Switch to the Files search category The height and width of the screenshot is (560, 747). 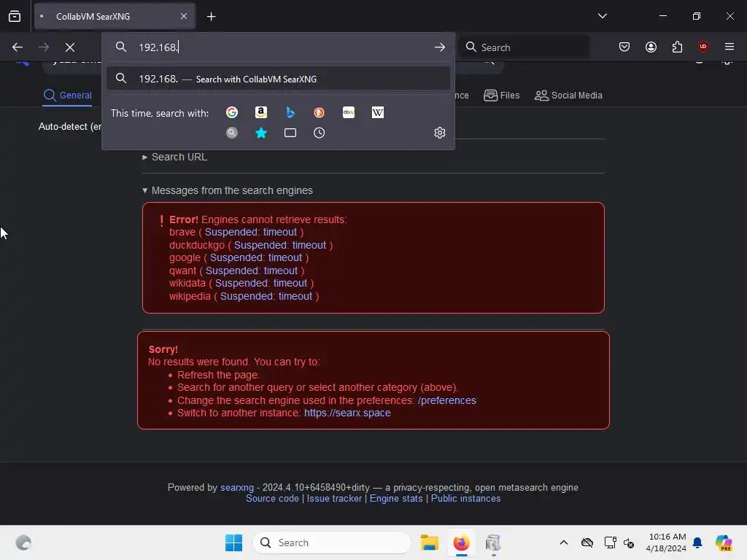click(502, 96)
